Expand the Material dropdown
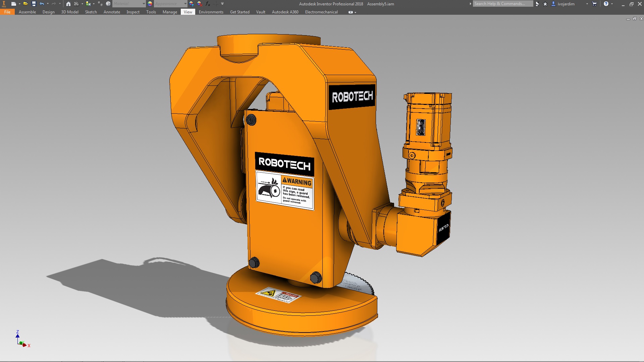Viewport: 644px width, 362px height. (x=144, y=4)
